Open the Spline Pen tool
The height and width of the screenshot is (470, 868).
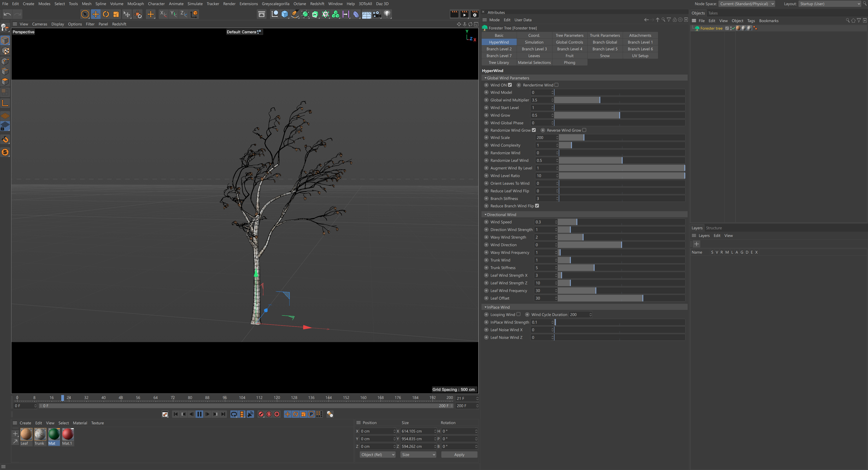tap(295, 14)
